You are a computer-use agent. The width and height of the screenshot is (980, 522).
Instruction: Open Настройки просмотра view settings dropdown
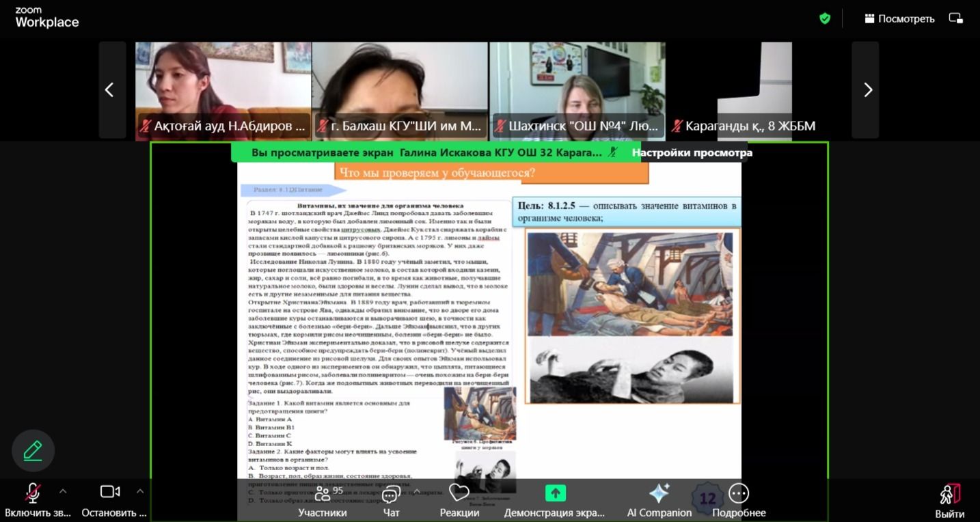click(692, 152)
